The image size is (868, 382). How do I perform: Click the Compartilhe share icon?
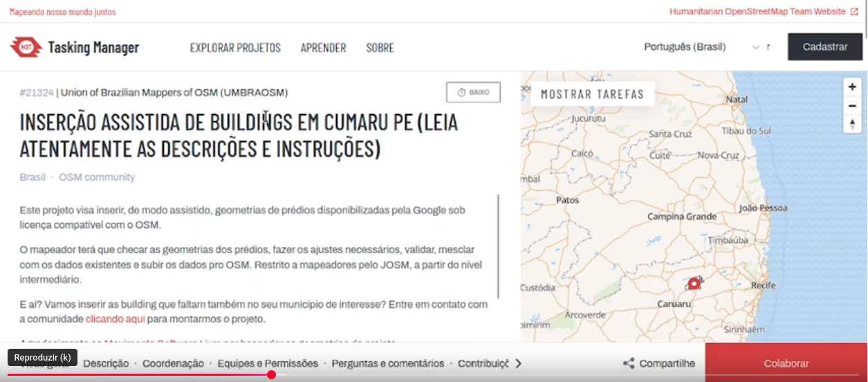tap(629, 363)
